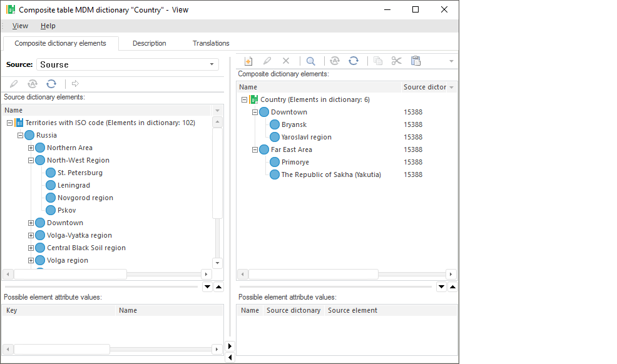Click the blue circle icon next to Russia
This screenshot has height=364, width=617.
point(29,135)
